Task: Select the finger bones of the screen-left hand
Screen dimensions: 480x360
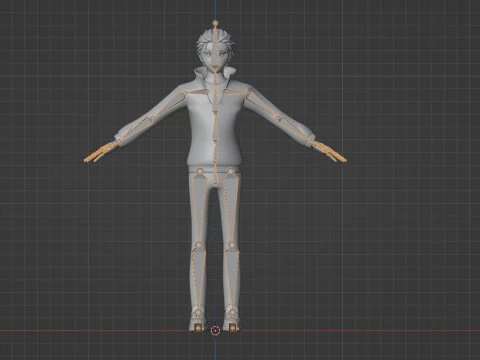Action: (101, 153)
